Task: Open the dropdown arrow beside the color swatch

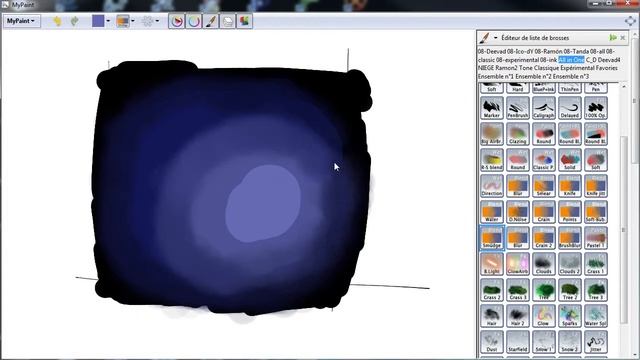Action: pos(108,21)
